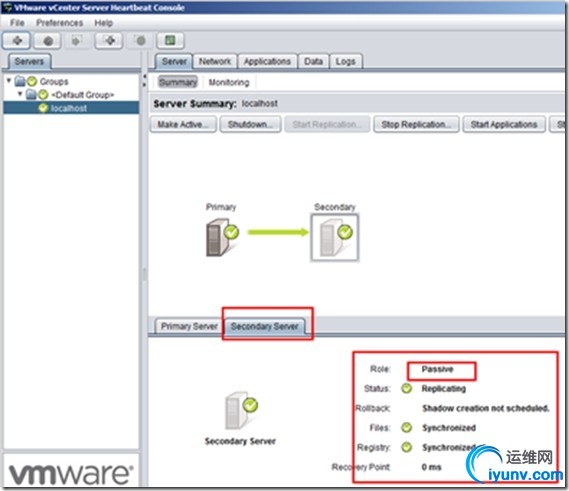Click the green check icon beside Replicating status
This screenshot has height=491, width=569.
tap(406, 389)
